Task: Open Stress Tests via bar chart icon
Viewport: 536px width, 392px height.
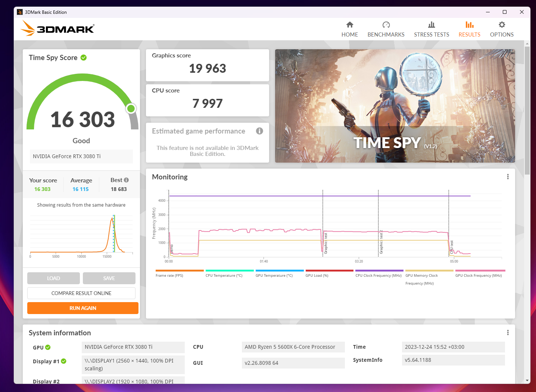Action: 431,25
